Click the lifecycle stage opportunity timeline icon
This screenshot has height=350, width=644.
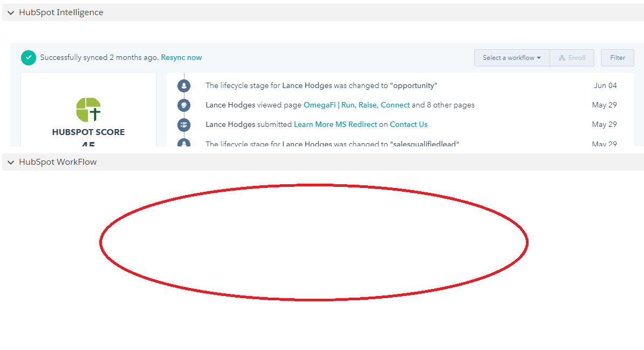click(183, 85)
